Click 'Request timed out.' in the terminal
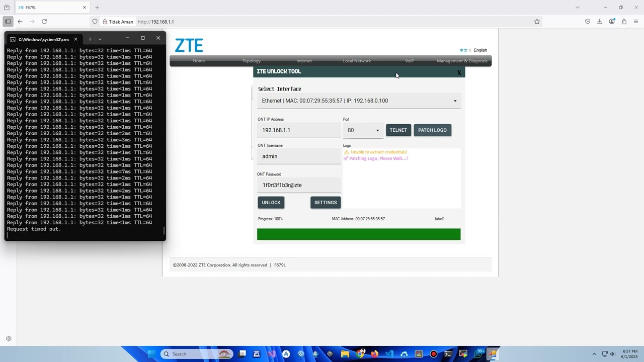 tap(34, 229)
